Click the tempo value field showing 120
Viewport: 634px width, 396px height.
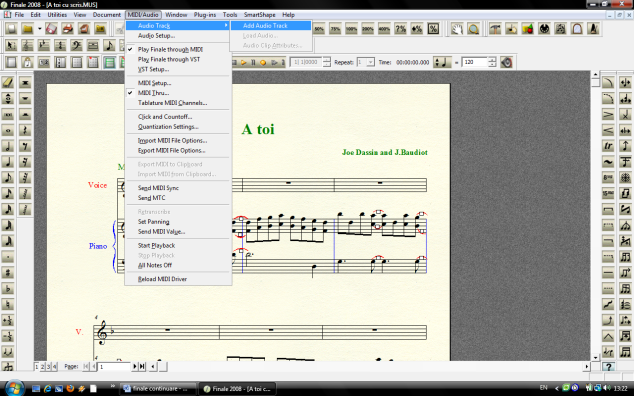point(475,62)
